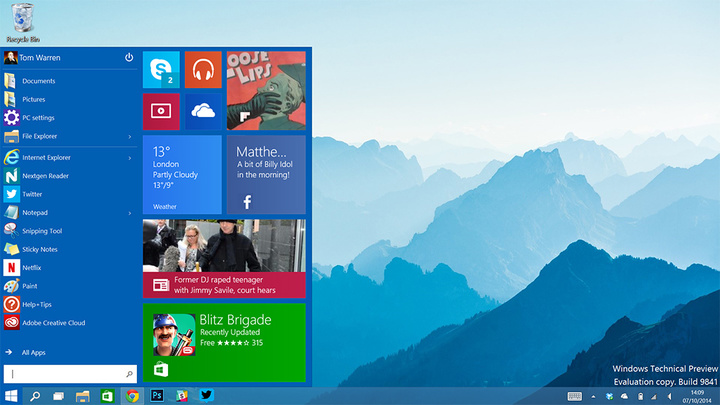This screenshot has width=720, height=405.
Task: Select Snipping Tool in the Start list
Action: 42,231
